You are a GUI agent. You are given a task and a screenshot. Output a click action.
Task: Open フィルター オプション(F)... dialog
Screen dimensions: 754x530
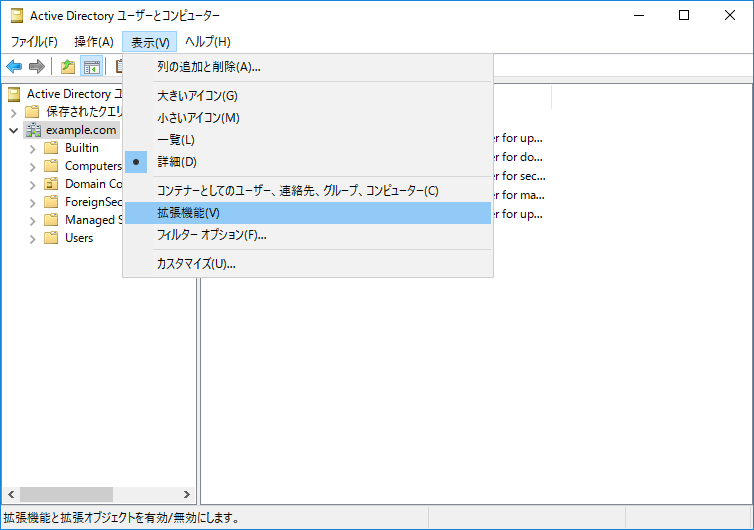(308, 235)
